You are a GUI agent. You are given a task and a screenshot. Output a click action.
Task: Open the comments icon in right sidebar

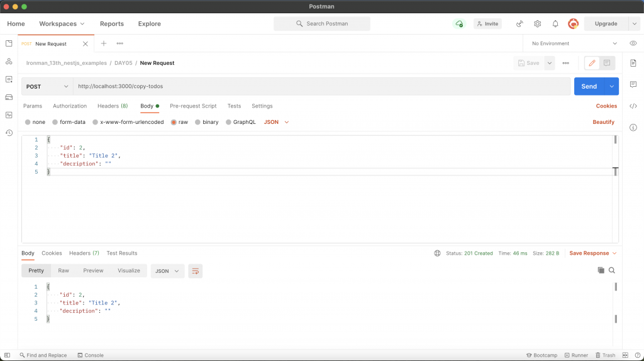click(633, 84)
